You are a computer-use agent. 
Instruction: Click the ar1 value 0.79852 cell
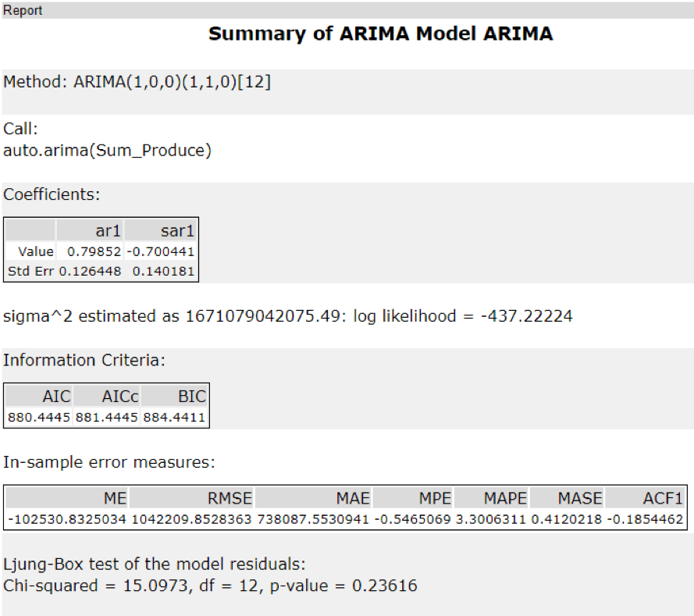[90, 251]
